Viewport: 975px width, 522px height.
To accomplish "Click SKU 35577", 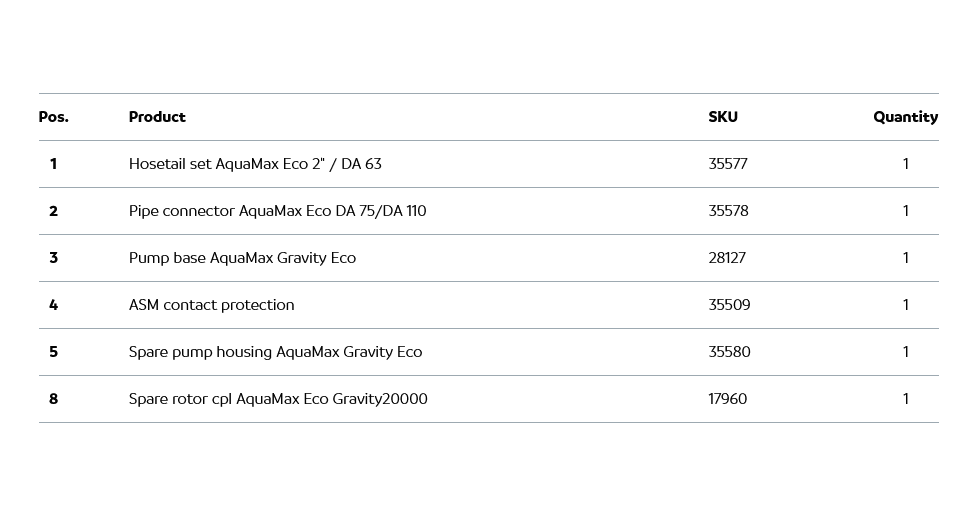I will coord(727,164).
